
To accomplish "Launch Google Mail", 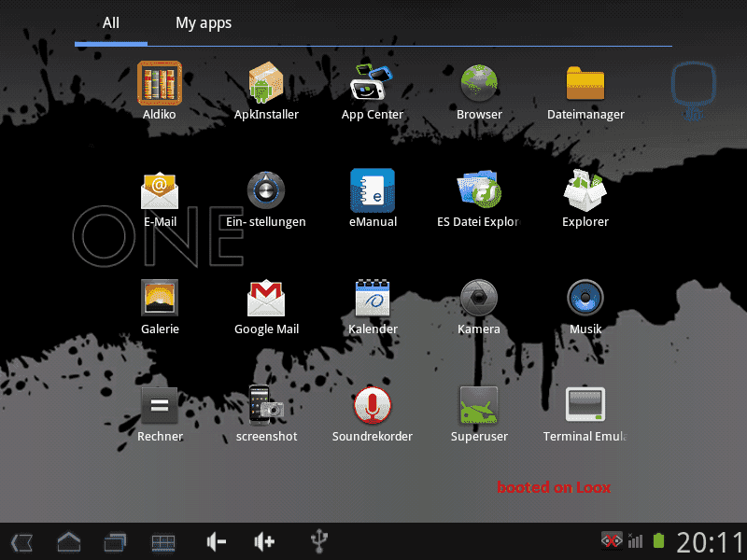I will 266,306.
